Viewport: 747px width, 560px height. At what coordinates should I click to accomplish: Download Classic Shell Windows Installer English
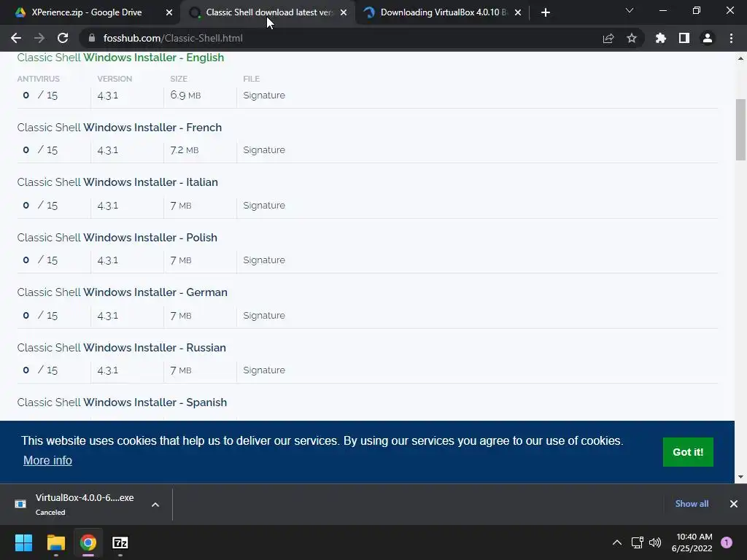pyautogui.click(x=120, y=58)
